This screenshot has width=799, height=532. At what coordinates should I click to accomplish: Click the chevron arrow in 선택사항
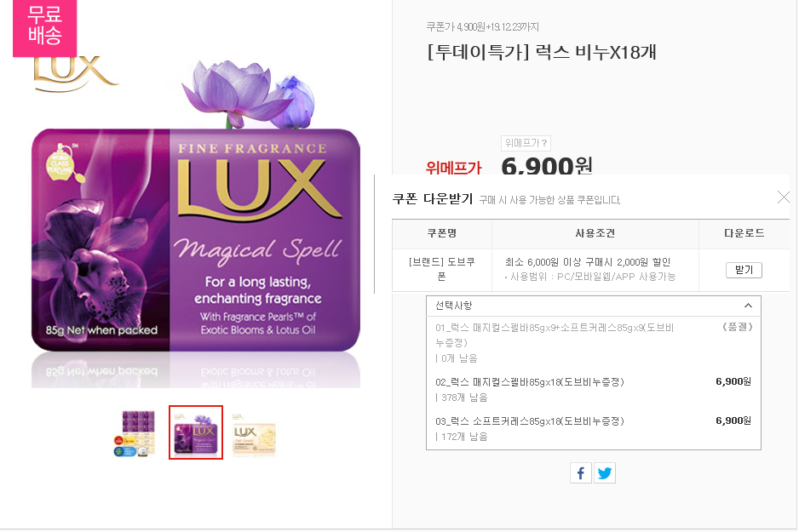pos(748,306)
